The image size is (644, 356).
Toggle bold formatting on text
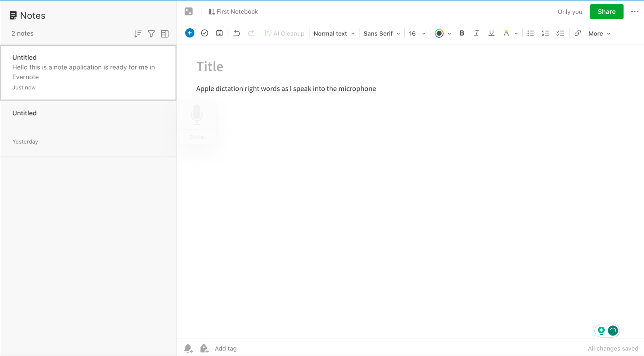(462, 33)
